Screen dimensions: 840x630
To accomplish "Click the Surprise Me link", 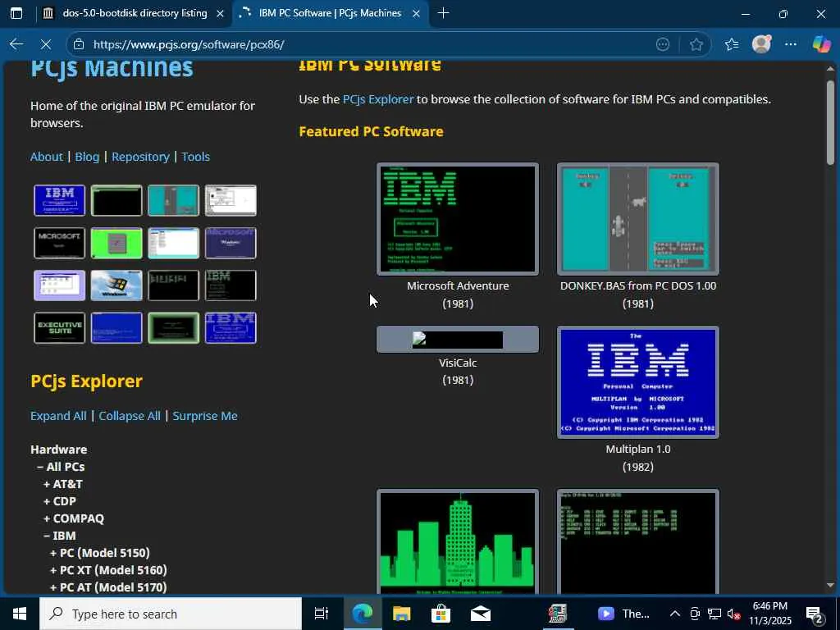I will (x=205, y=416).
